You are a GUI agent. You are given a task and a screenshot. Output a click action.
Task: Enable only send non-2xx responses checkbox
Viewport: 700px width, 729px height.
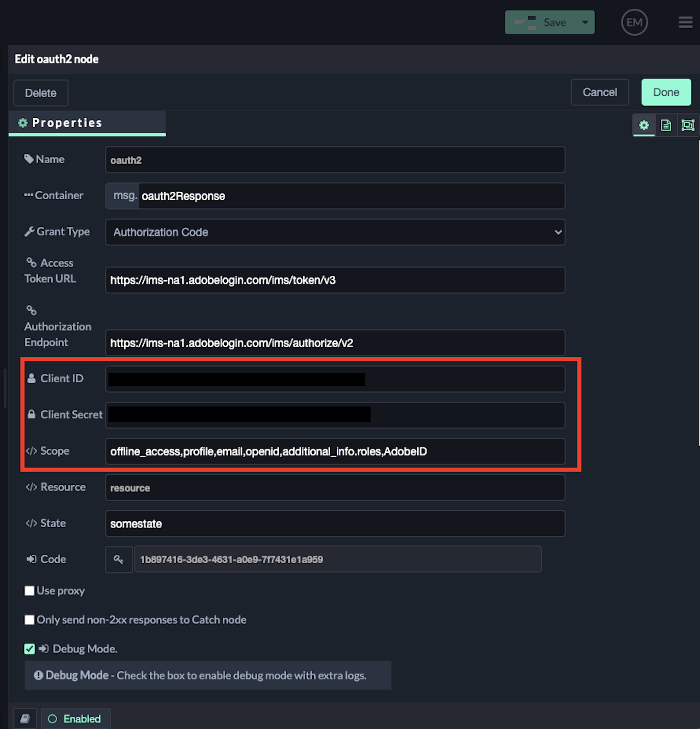coord(30,620)
